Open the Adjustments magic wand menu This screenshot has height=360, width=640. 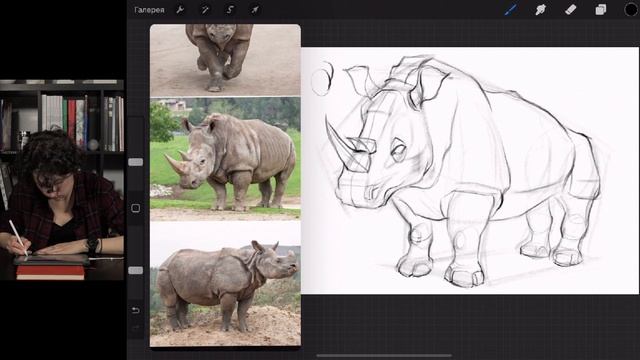coord(205,9)
